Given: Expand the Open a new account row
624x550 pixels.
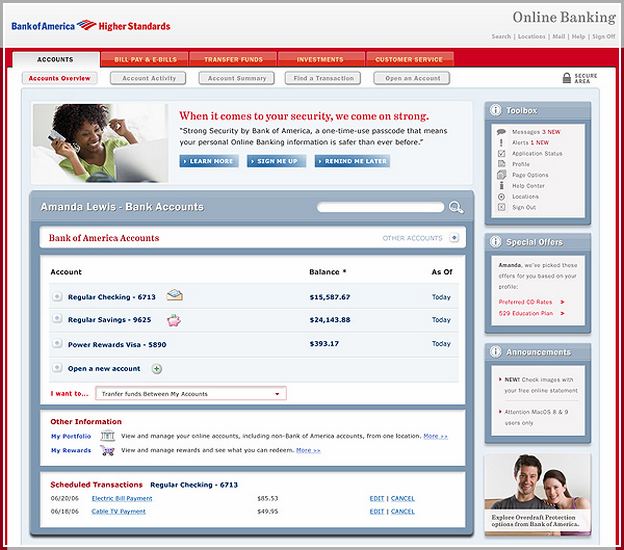Looking at the screenshot, I should coord(57,368).
